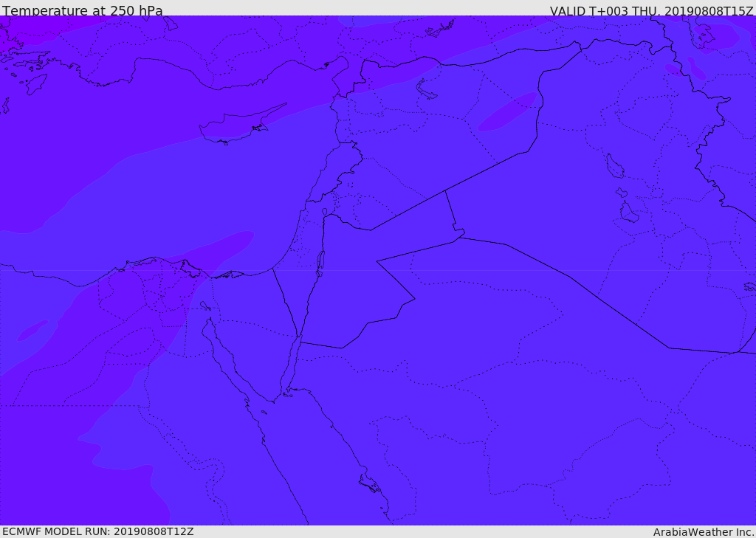This screenshot has height=538, width=756.
Task: Click the 'VALID T+003 THU. 20190808T15Z' label
Action: [651, 11]
